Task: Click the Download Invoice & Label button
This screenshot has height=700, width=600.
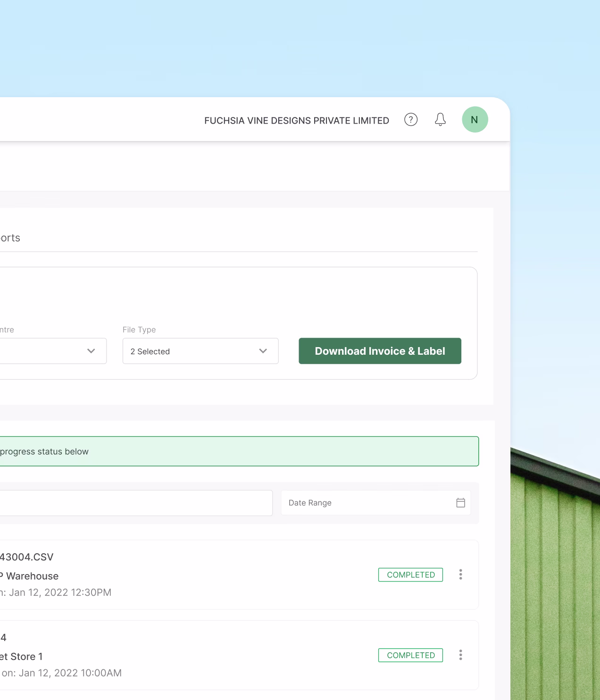Action: [x=379, y=351]
